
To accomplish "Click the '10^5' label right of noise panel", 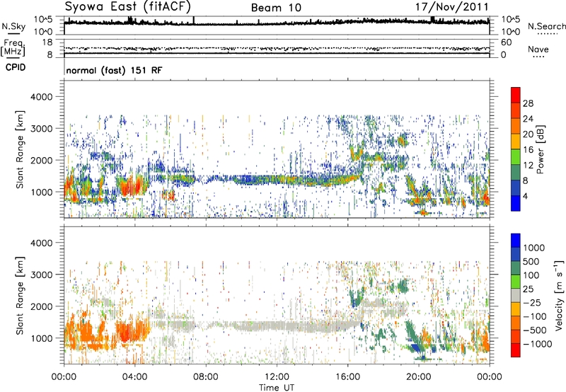I will [x=511, y=20].
